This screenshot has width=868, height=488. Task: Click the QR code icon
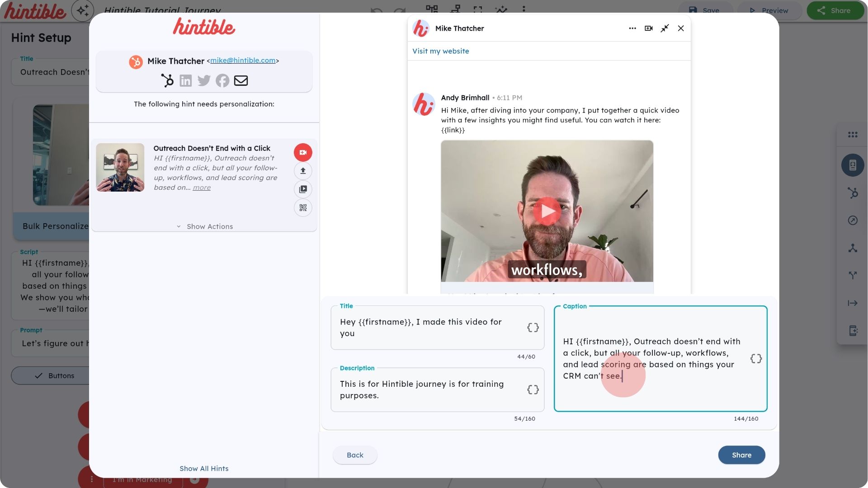coord(303,208)
